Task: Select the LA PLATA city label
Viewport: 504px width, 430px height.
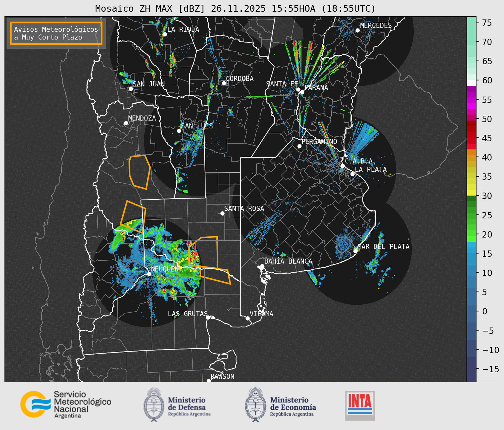Action: click(371, 170)
